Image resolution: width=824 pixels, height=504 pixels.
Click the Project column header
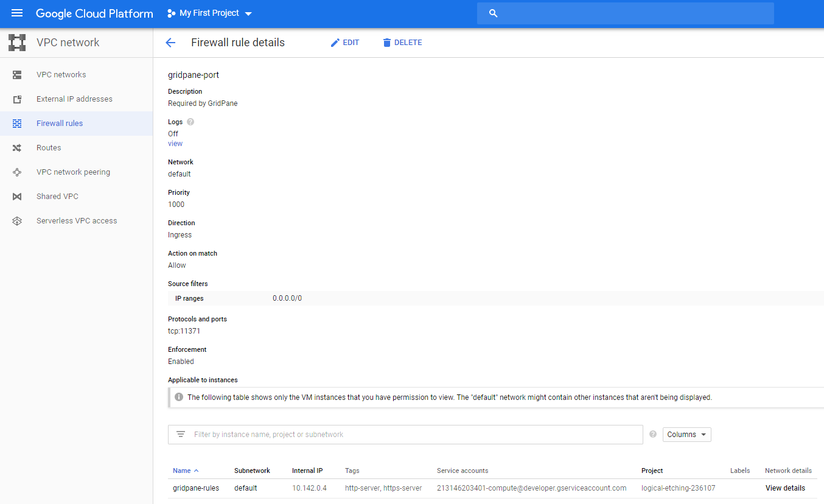click(x=652, y=471)
